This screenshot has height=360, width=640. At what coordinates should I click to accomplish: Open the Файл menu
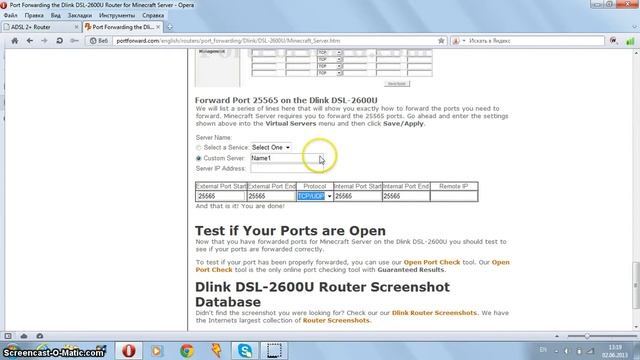(x=11, y=16)
